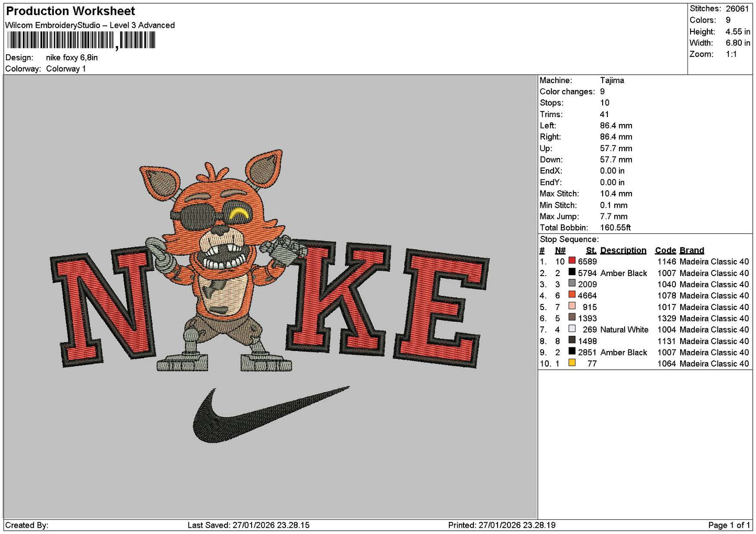Screen dimensions: 756x534
Task: Click the underlined "Code" column header
Action: [x=665, y=250]
